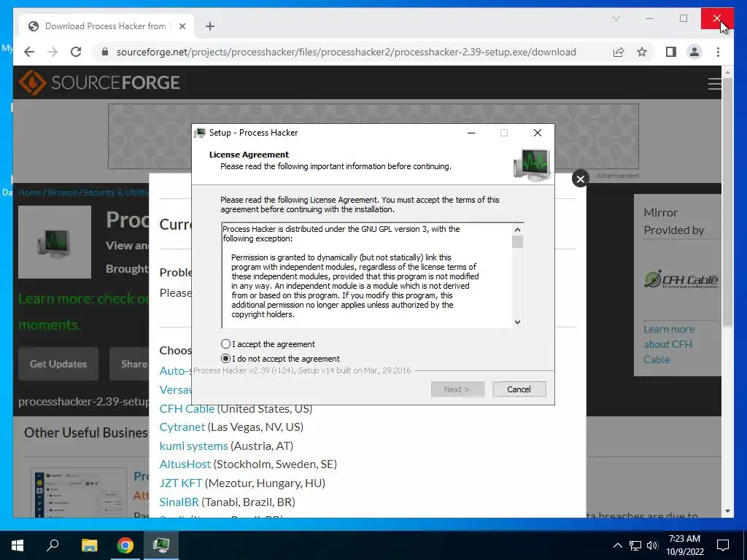Open the volume tray icon

652,545
